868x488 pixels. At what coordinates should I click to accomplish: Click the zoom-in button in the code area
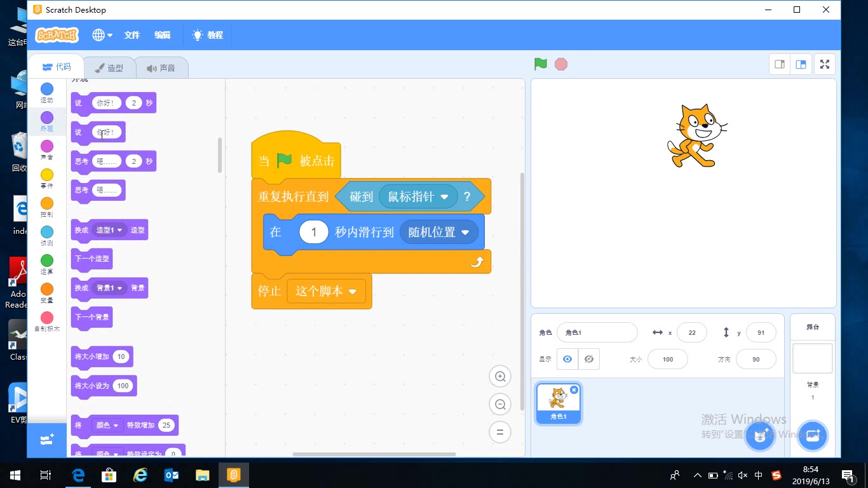coord(500,376)
